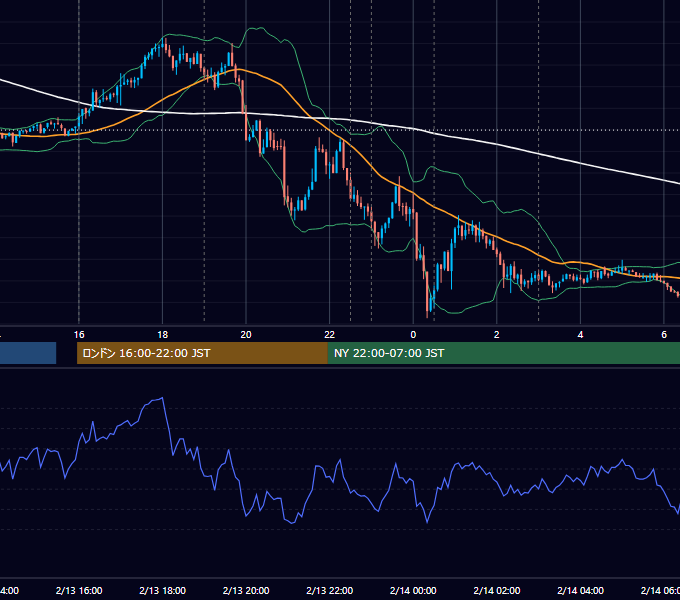The height and width of the screenshot is (600, 680).
Task: Click the 22 hour axis label
Action: click(x=330, y=334)
